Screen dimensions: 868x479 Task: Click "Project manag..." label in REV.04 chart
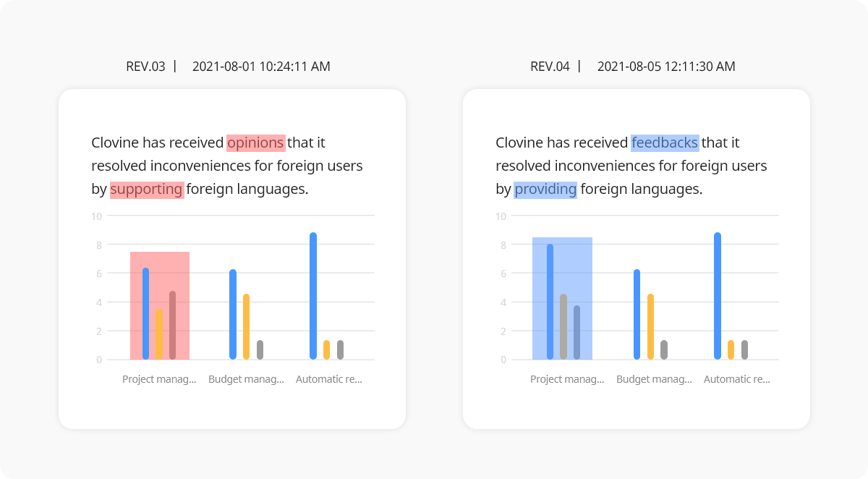pos(567,379)
